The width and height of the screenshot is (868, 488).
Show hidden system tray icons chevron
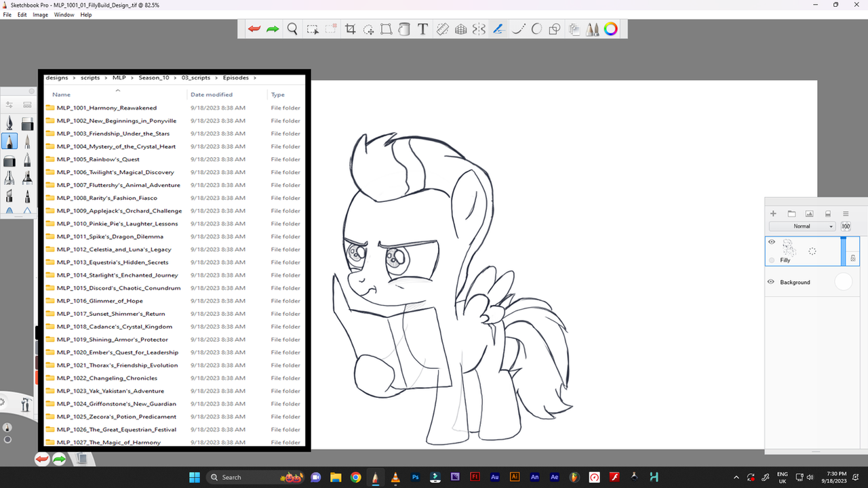coord(736,477)
